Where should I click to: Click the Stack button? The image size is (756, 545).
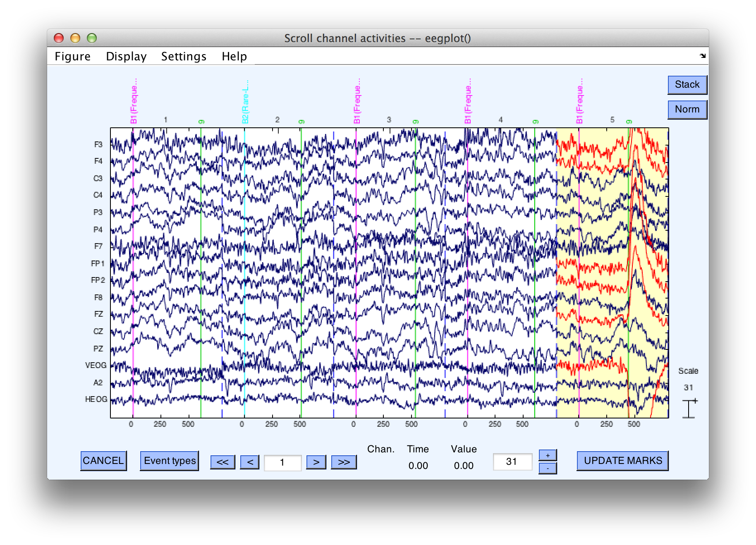687,85
